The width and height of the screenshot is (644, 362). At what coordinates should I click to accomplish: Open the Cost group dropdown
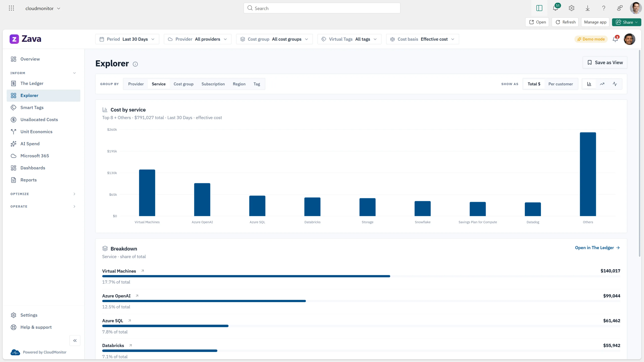tap(274, 39)
